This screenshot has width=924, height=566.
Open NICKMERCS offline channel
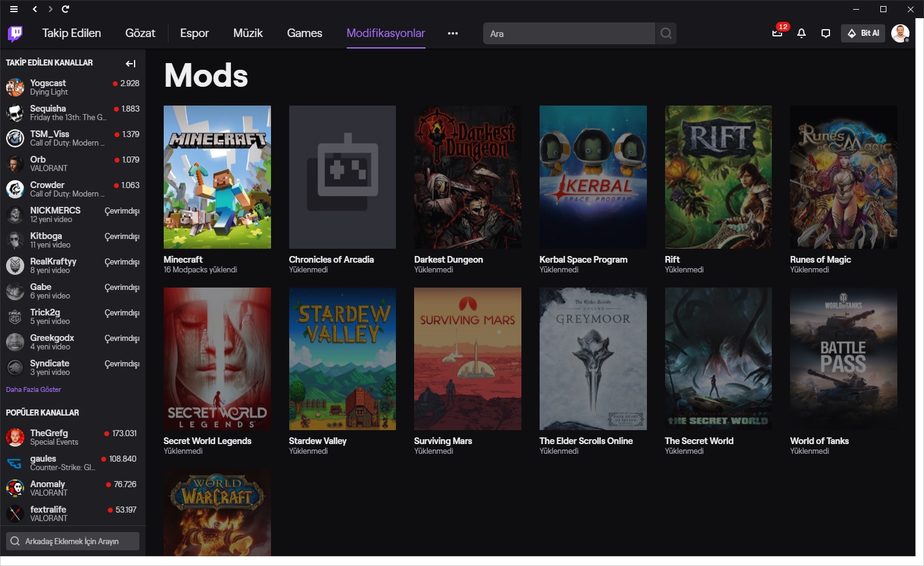click(73, 215)
